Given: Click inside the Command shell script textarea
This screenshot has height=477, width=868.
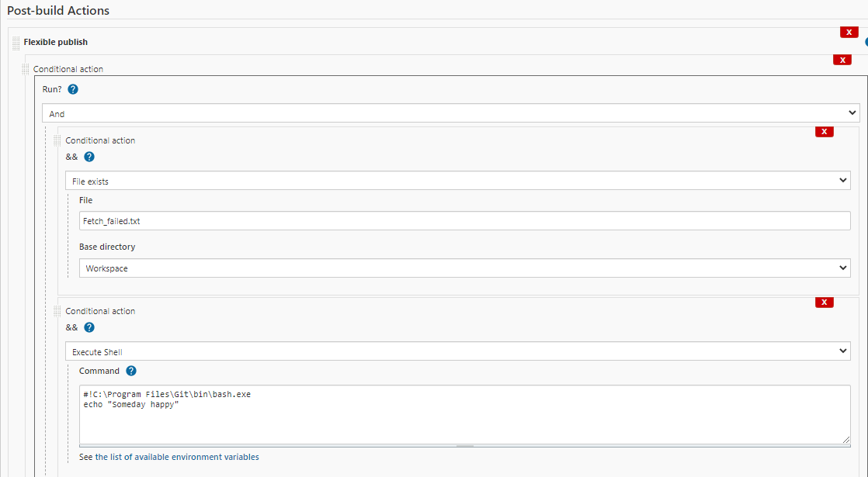Looking at the screenshot, I should click(x=464, y=414).
